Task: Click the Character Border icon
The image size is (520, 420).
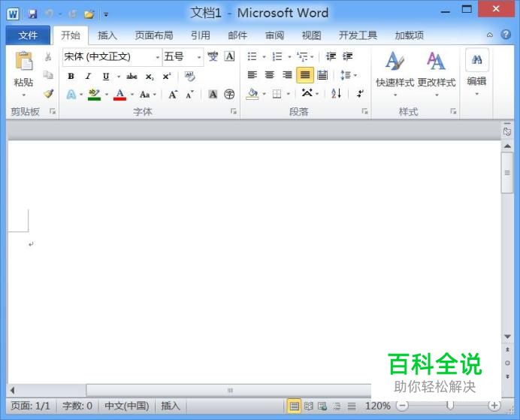Action: coord(229,56)
